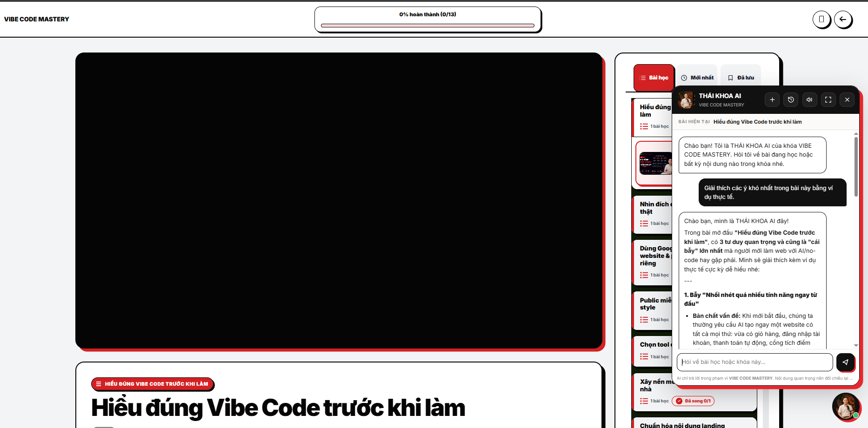Click current lesson label 'Hiểu đúng Vibe Code trước khi làm' in chat
The width and height of the screenshot is (868, 428).
pos(757,122)
